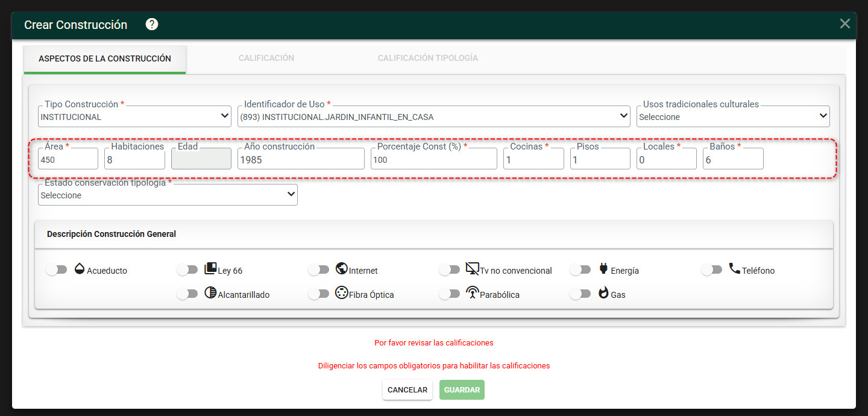
Task: Click the Acueducto water drop icon
Action: (x=80, y=269)
